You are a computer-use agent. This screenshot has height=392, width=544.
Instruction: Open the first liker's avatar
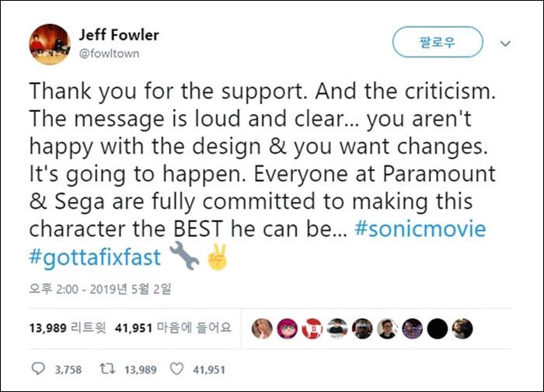pos(263,328)
